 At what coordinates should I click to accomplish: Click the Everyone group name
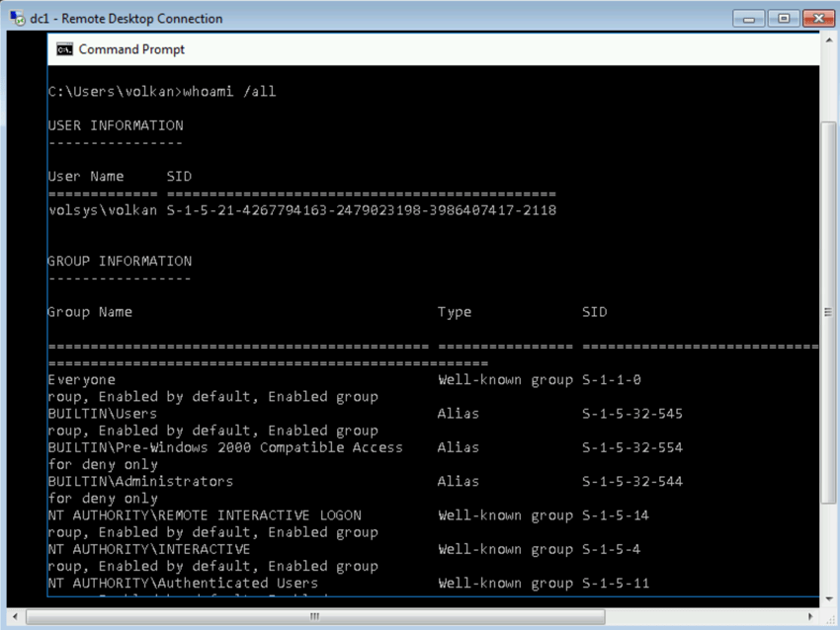point(81,380)
